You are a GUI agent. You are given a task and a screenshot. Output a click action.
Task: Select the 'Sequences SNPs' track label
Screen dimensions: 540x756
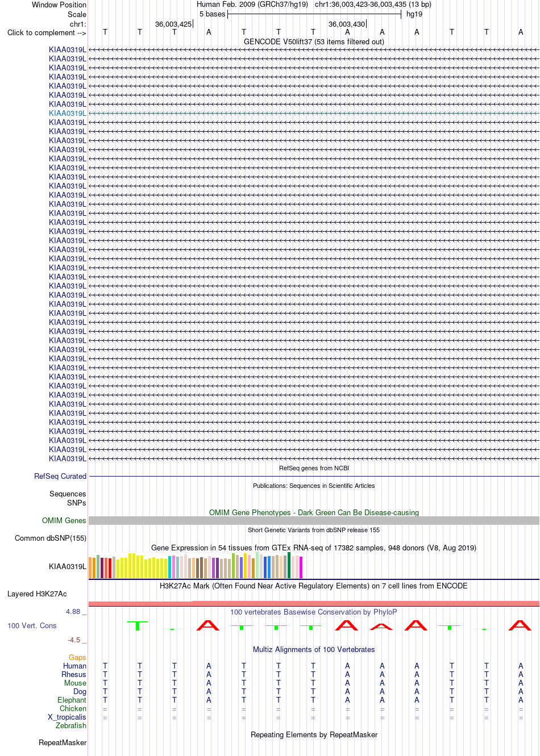point(68,498)
